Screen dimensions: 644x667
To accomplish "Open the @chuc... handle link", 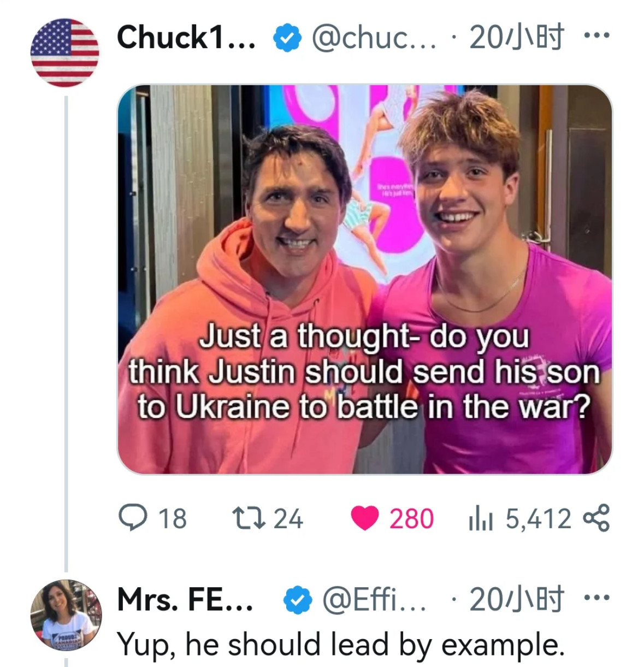I will tap(374, 38).
